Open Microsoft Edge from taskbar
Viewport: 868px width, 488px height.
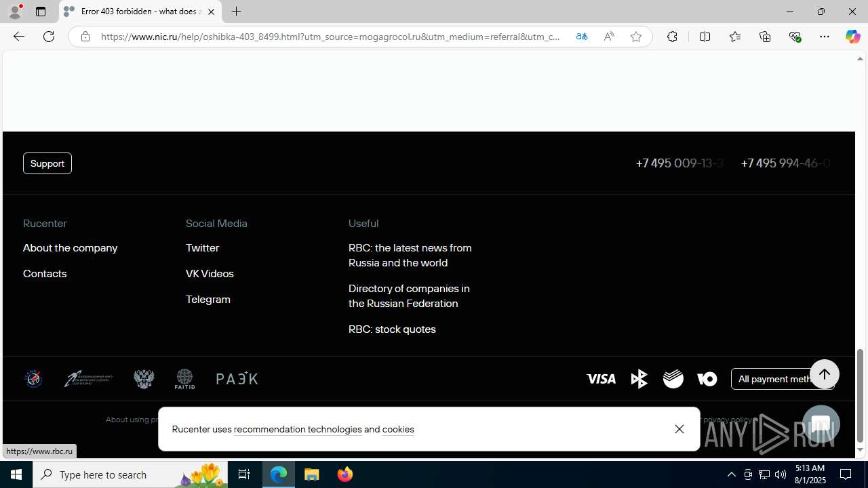[279, 474]
